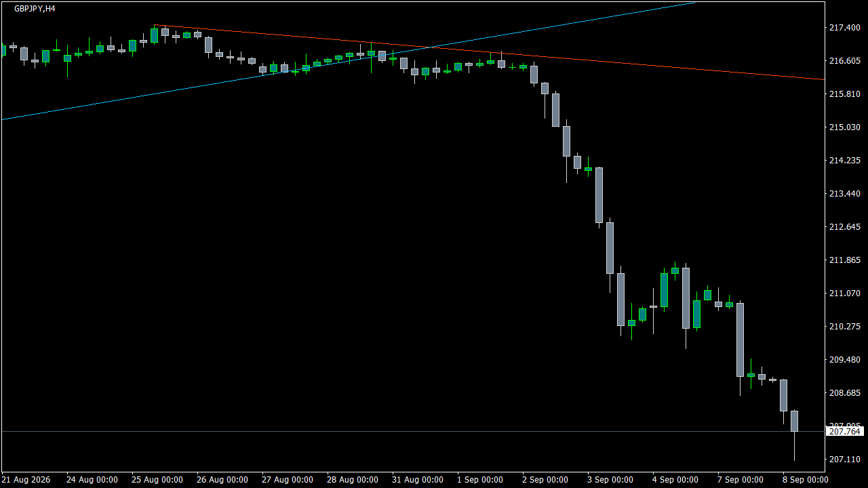Click the current price tag 207.764
Image resolution: width=868 pixels, height=488 pixels.
845,432
